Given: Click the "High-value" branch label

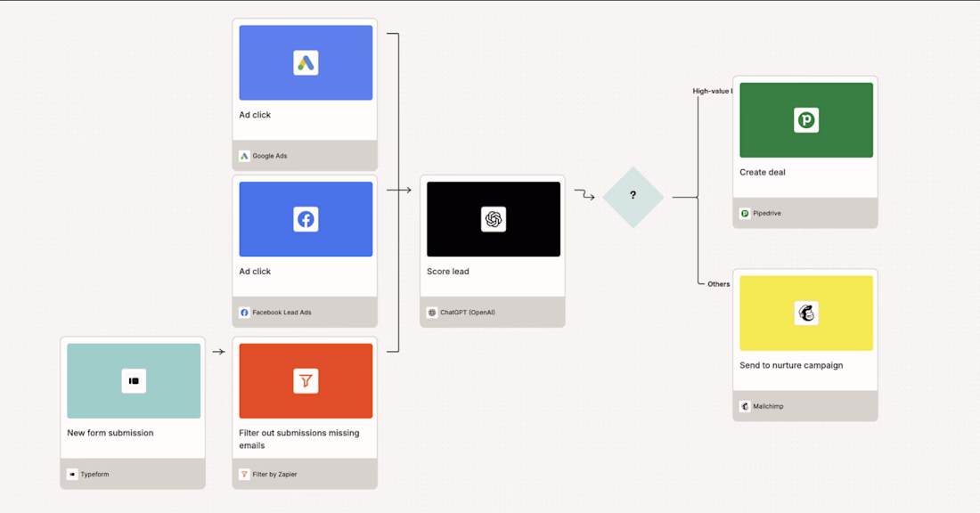Looking at the screenshot, I should [712, 91].
